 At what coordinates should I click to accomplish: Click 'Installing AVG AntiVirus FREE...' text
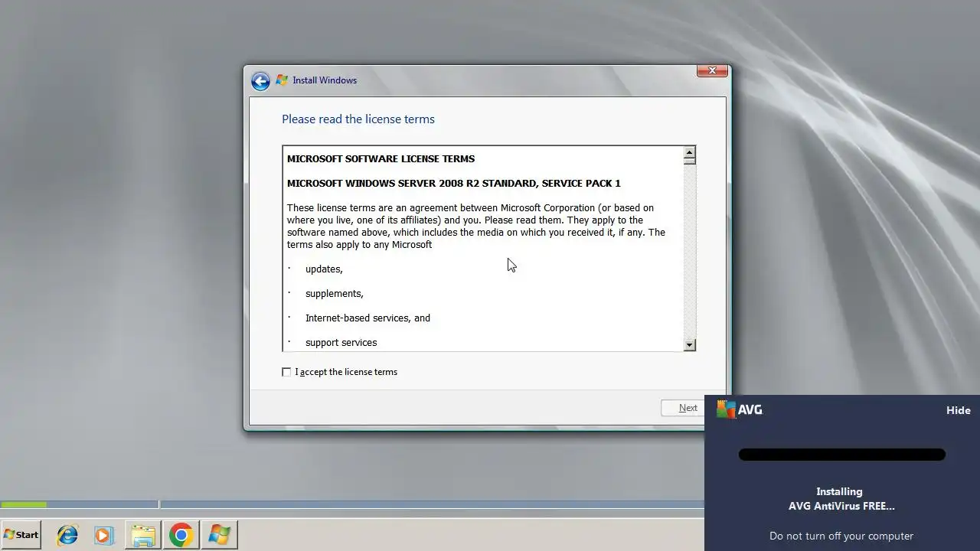[841, 499]
